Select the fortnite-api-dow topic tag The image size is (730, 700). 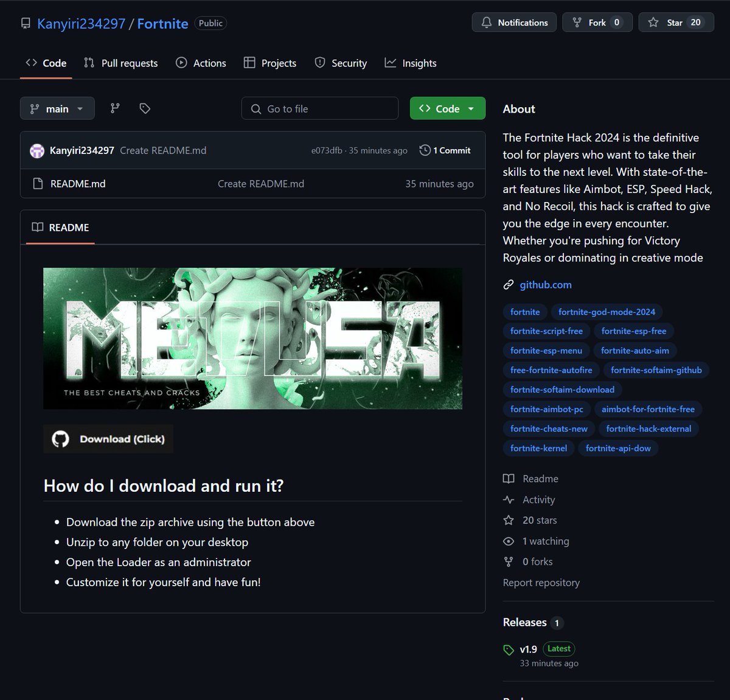click(x=618, y=448)
